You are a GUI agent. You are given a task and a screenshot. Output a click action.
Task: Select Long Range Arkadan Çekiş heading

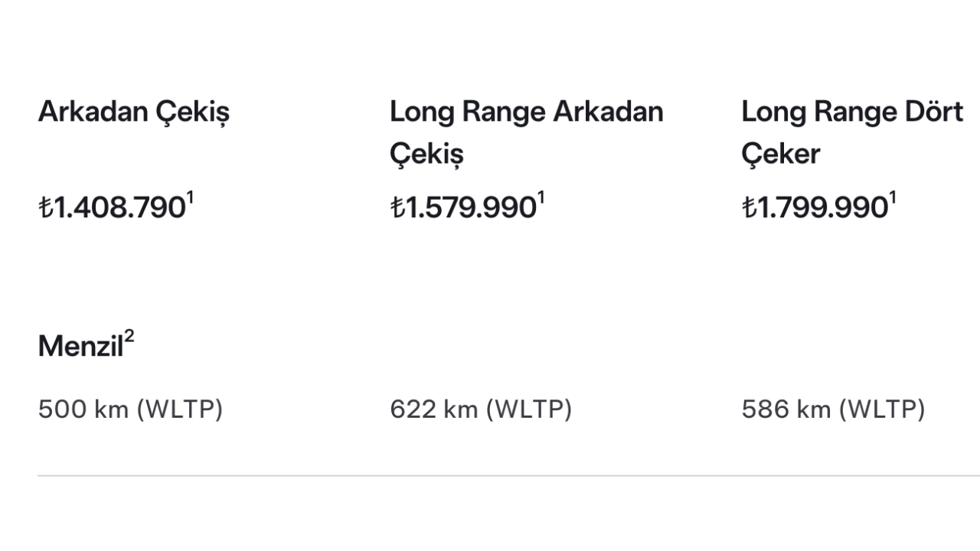tap(527, 134)
